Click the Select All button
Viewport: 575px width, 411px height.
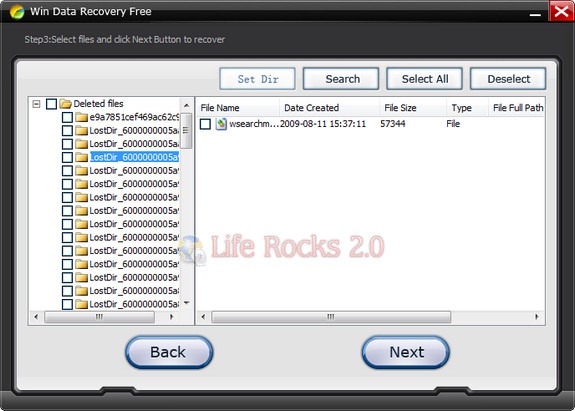(x=425, y=79)
